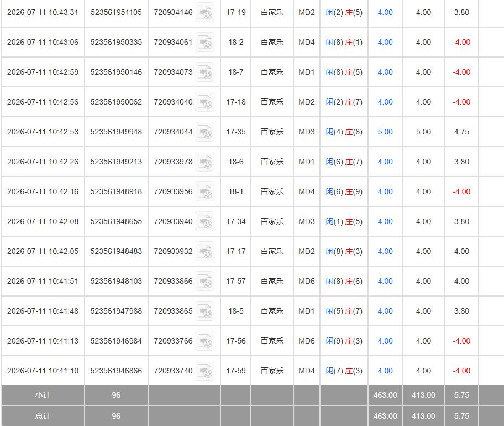Click timestamp 2026-07-11 10:42:59
Viewport: 504px width, 426px height.
coord(43,72)
